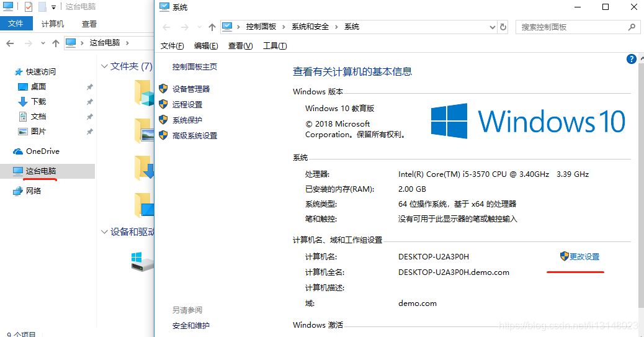Screen dimensions: 644x337
Task: Open recent locations dropdown in File Explorer
Action: (x=43, y=43)
